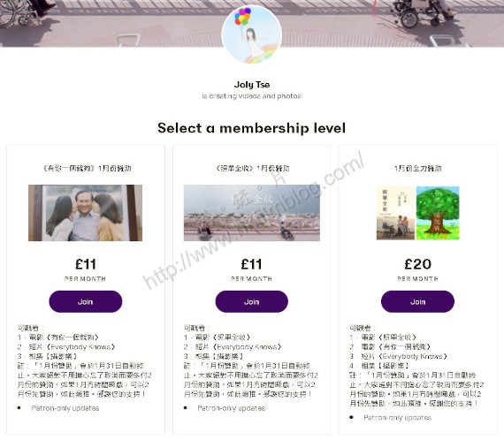This screenshot has width=504, height=440.
Task: Open the seaside wheelchair banner thumbnail
Action: [252, 213]
